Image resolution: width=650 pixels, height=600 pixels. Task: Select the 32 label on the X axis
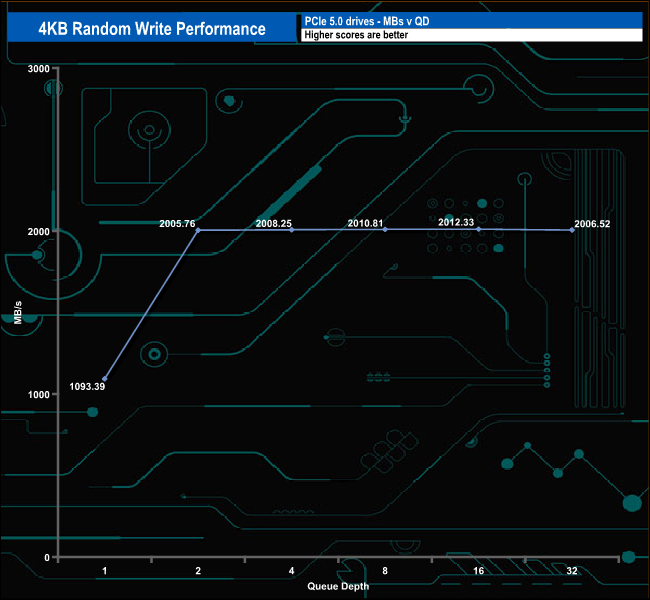pyautogui.click(x=572, y=571)
